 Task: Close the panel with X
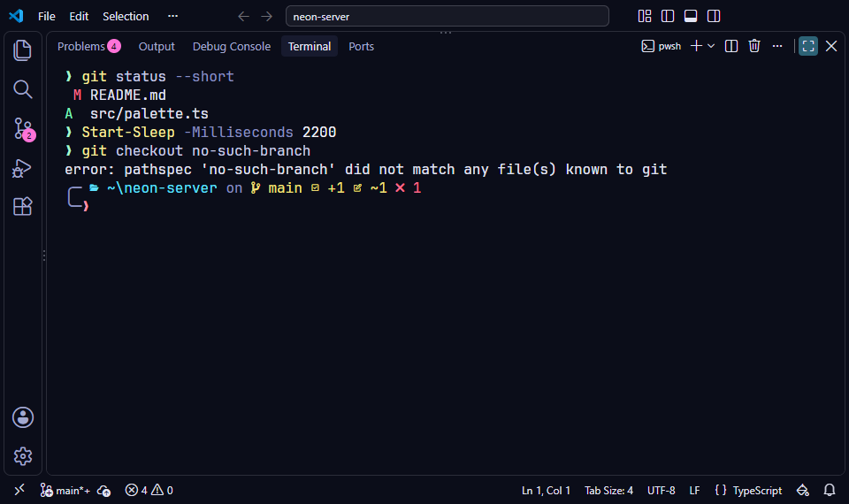[831, 47]
